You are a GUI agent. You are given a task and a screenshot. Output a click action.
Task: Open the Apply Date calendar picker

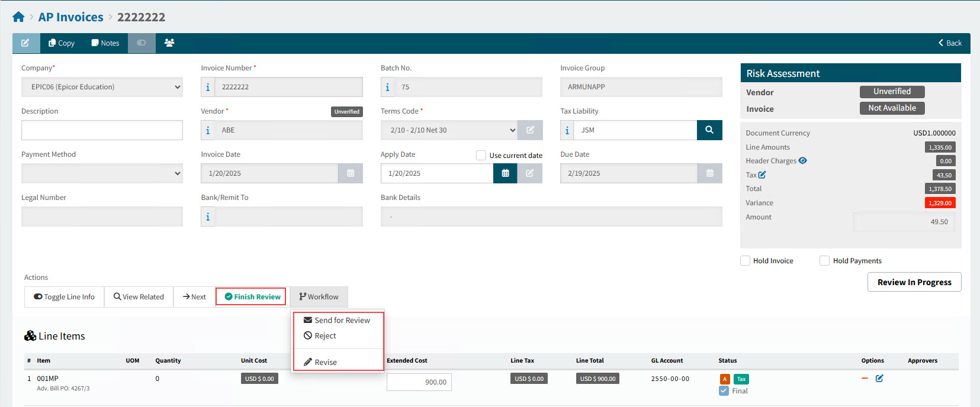(505, 173)
